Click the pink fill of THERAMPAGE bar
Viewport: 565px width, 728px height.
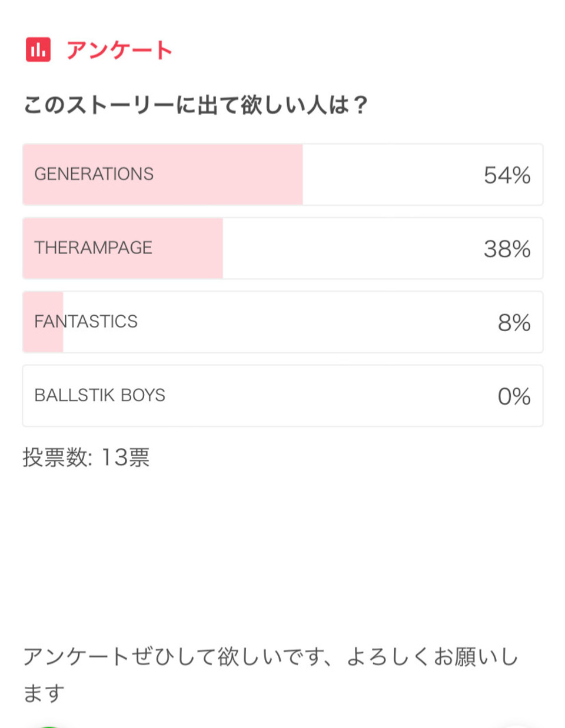(x=188, y=248)
